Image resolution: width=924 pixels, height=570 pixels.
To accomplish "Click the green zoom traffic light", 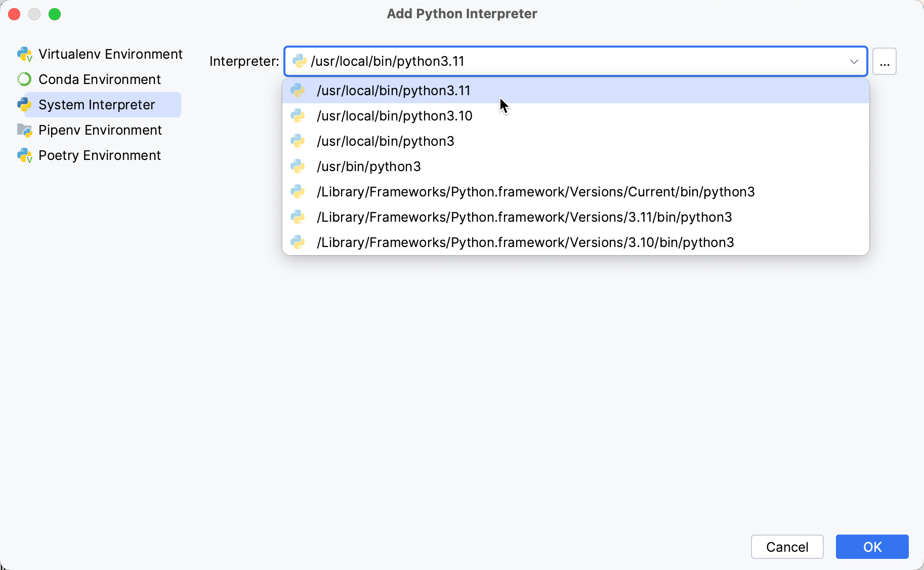I will click(x=55, y=14).
